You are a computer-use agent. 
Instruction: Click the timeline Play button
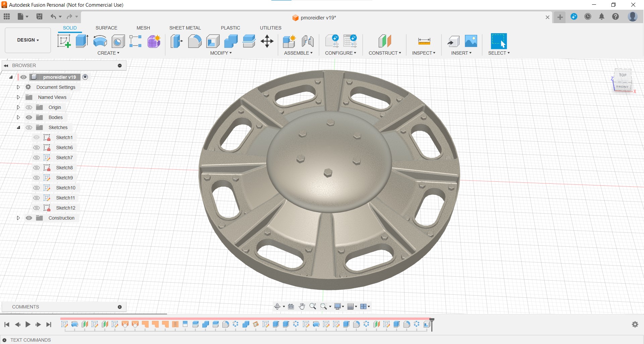(x=28, y=324)
